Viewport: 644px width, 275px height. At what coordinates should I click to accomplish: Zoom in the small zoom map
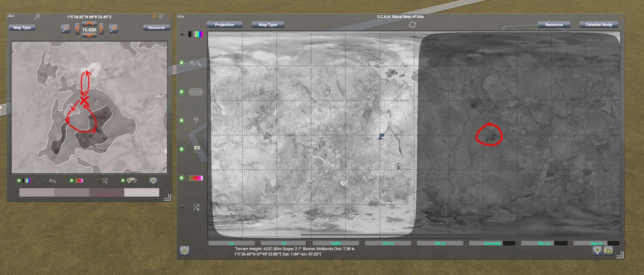(x=113, y=29)
